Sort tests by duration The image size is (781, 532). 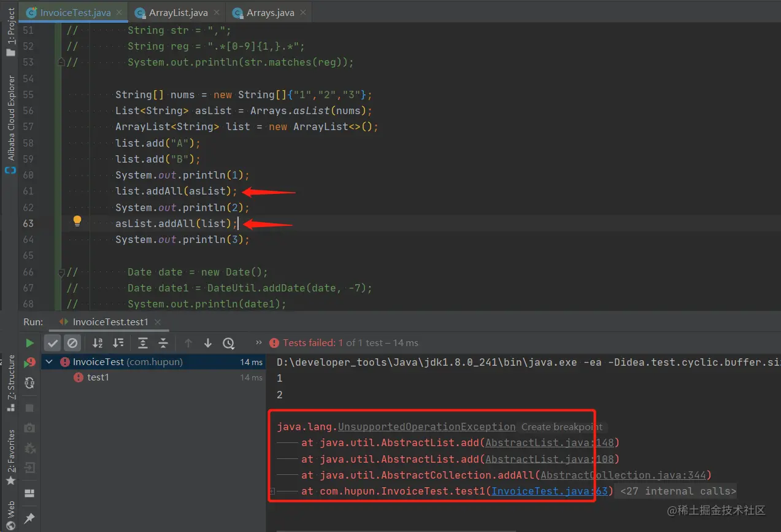tap(118, 343)
